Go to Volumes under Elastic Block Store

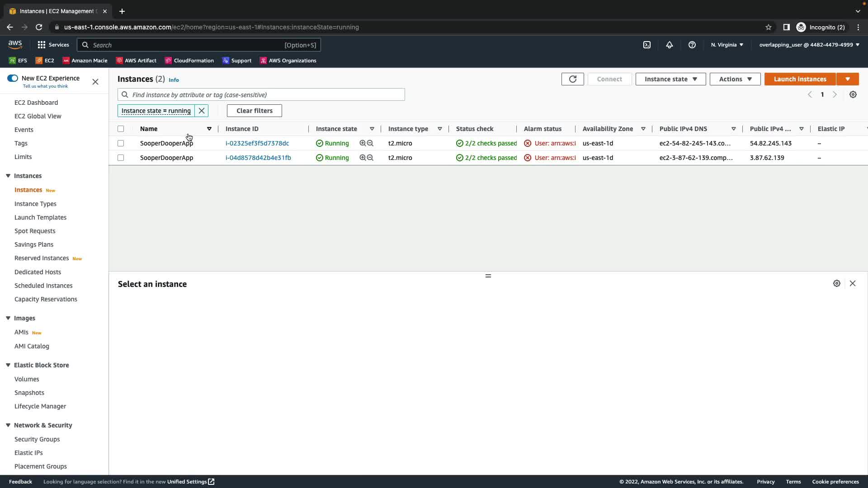[x=27, y=379]
